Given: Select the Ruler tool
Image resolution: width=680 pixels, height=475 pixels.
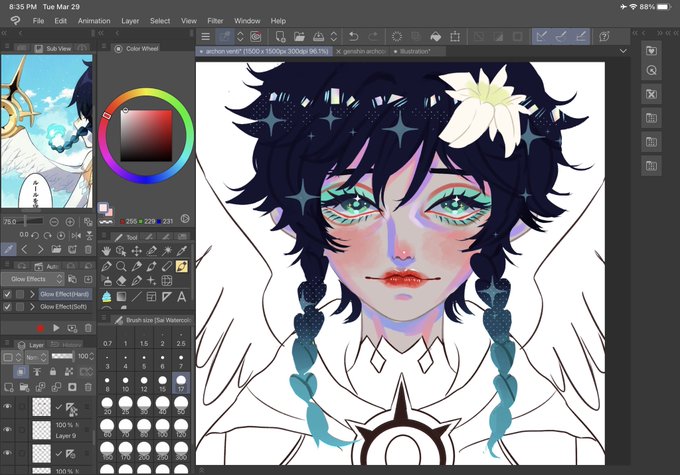Looking at the screenshot, I should coord(167,297).
